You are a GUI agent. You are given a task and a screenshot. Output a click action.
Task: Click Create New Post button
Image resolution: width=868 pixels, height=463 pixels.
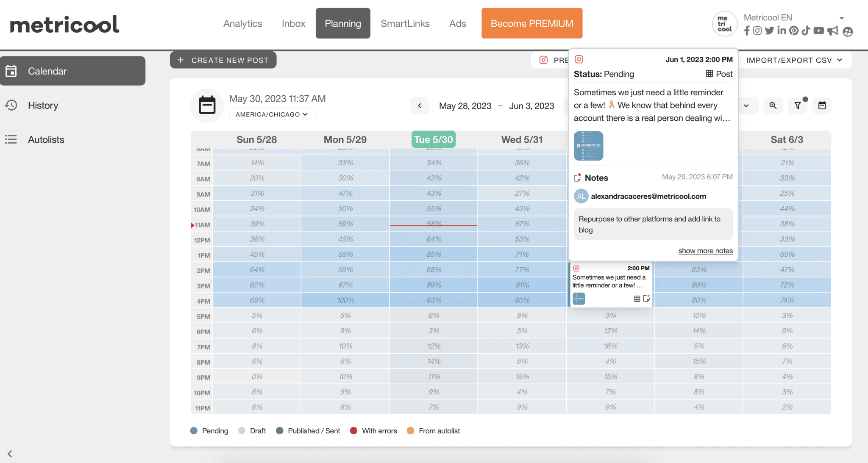click(x=223, y=60)
